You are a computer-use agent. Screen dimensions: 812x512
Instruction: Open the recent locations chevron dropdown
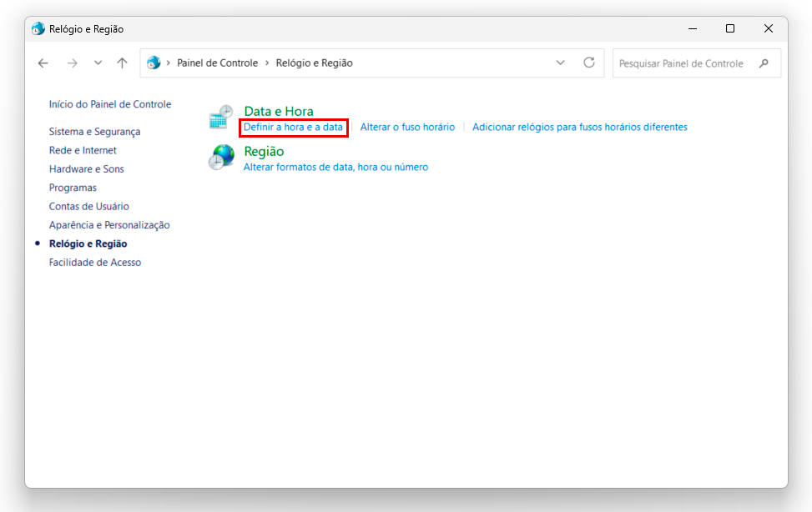pyautogui.click(x=98, y=63)
